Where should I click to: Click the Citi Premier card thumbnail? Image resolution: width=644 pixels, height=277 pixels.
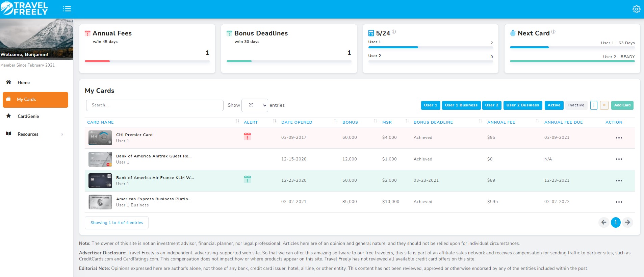coord(100,138)
